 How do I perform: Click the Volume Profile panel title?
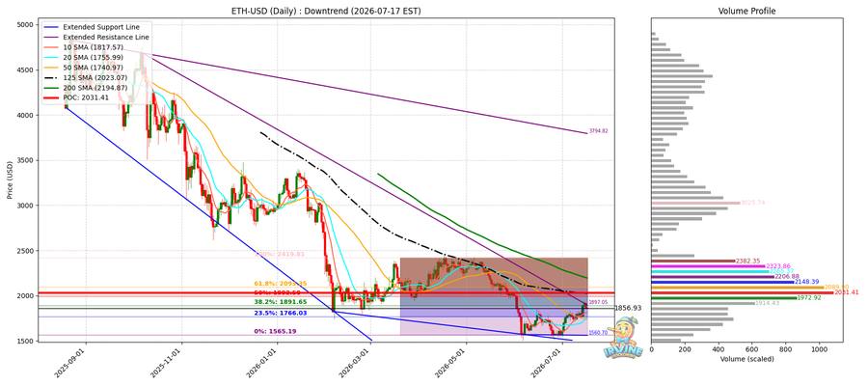pyautogui.click(x=746, y=11)
